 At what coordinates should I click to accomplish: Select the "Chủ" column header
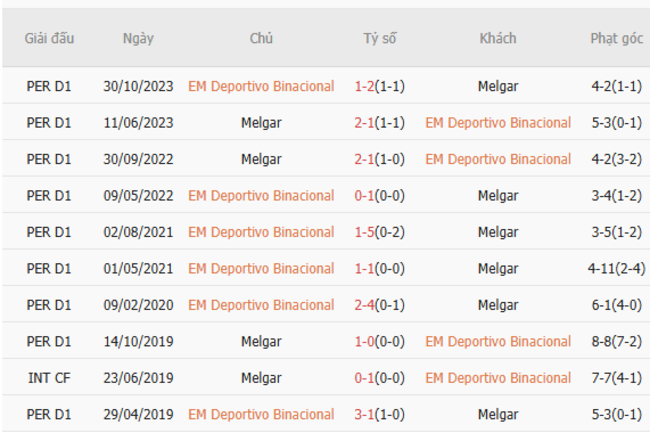point(261,39)
